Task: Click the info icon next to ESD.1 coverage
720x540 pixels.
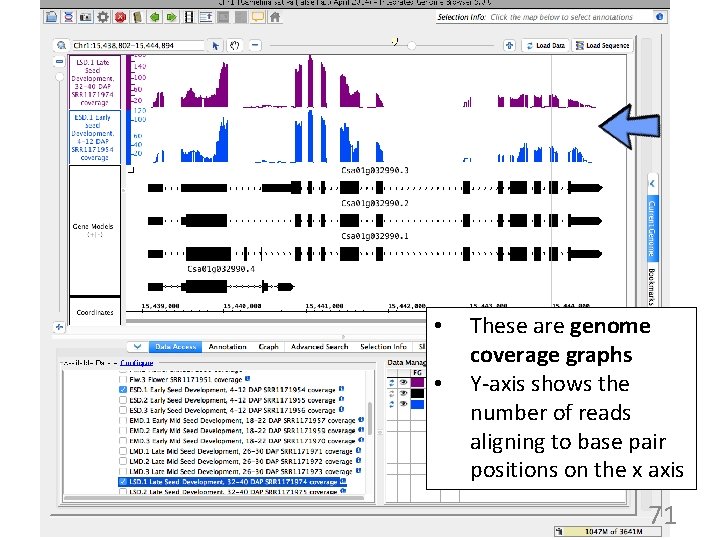Action: tap(341, 389)
